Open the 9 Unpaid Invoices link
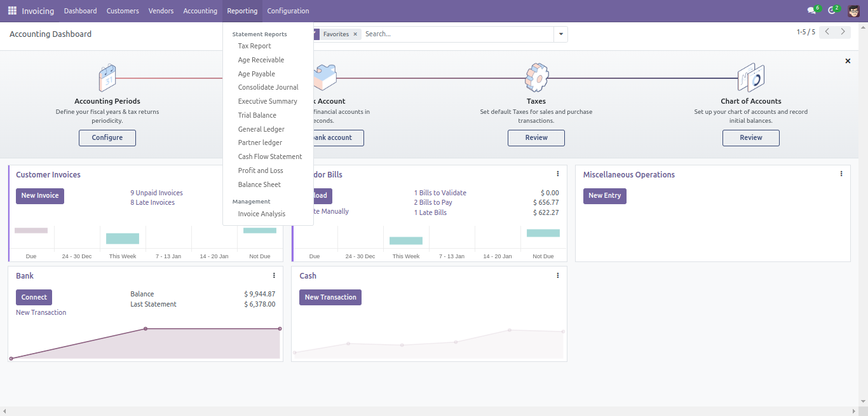This screenshot has width=868, height=416. coord(156,193)
